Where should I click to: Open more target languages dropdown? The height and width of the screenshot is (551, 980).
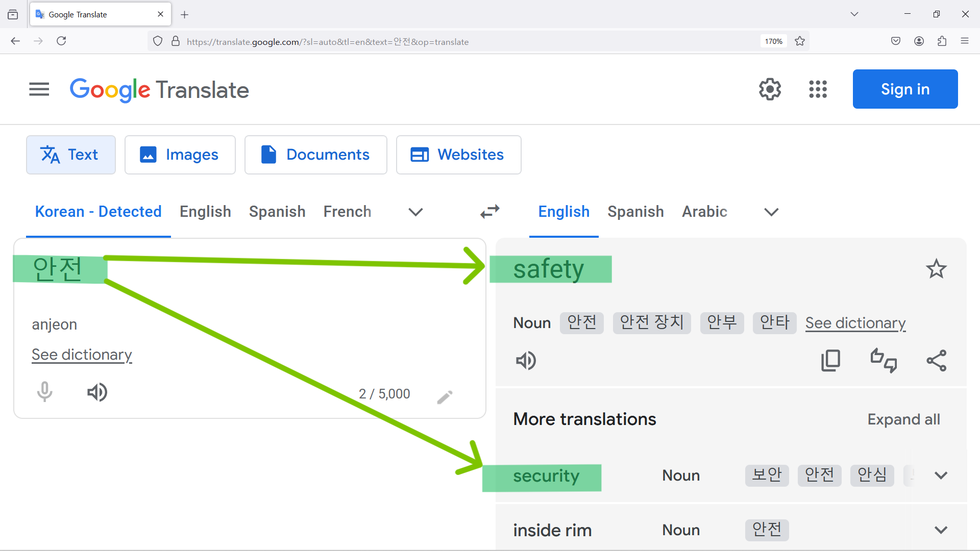pos(771,212)
